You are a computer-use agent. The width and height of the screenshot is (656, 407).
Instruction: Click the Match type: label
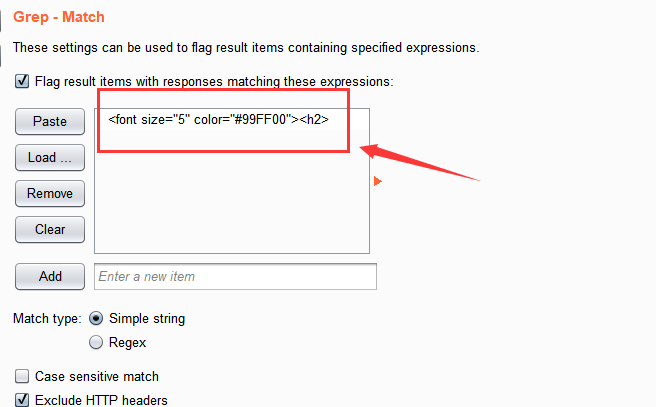pos(47,319)
